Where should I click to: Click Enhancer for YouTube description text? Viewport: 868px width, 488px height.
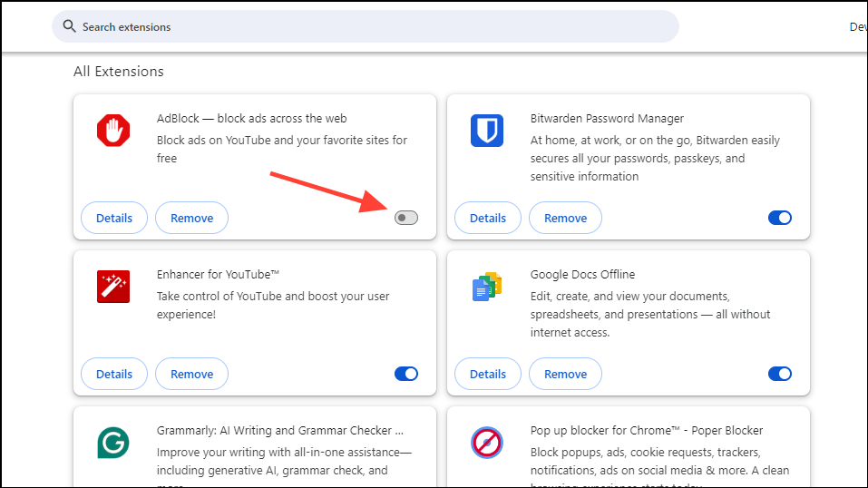(273, 305)
